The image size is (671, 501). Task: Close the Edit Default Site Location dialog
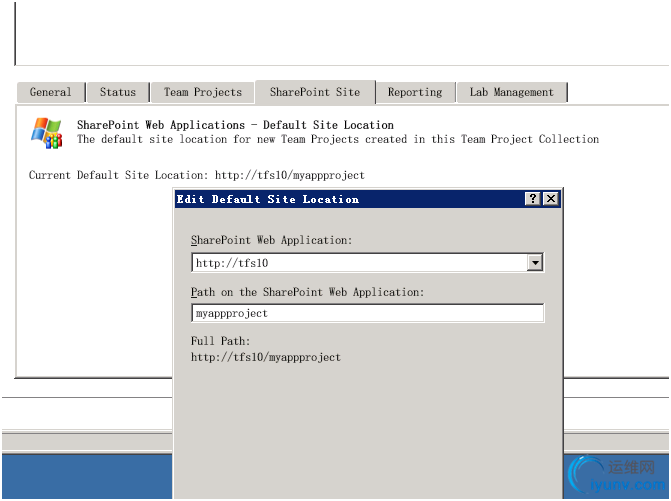(x=551, y=199)
